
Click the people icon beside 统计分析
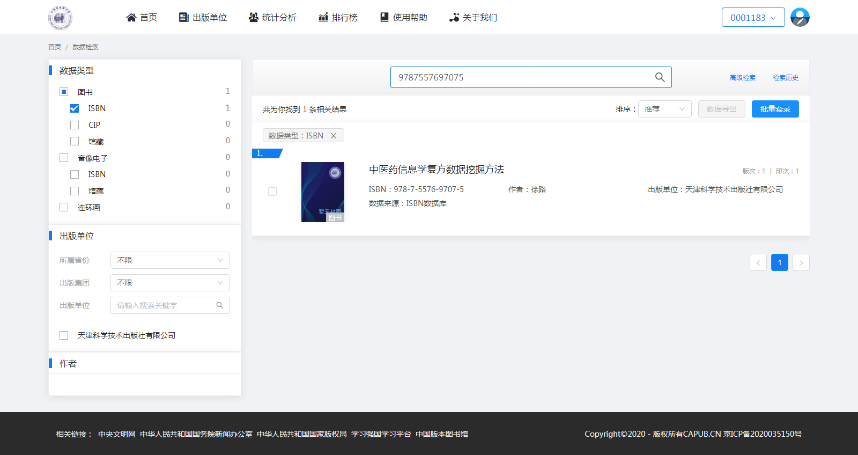[x=253, y=18]
